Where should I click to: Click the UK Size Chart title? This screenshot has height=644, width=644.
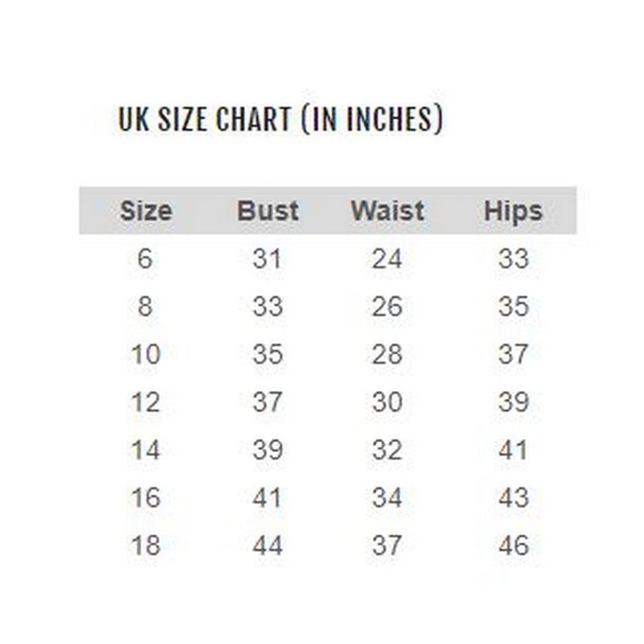(280, 120)
